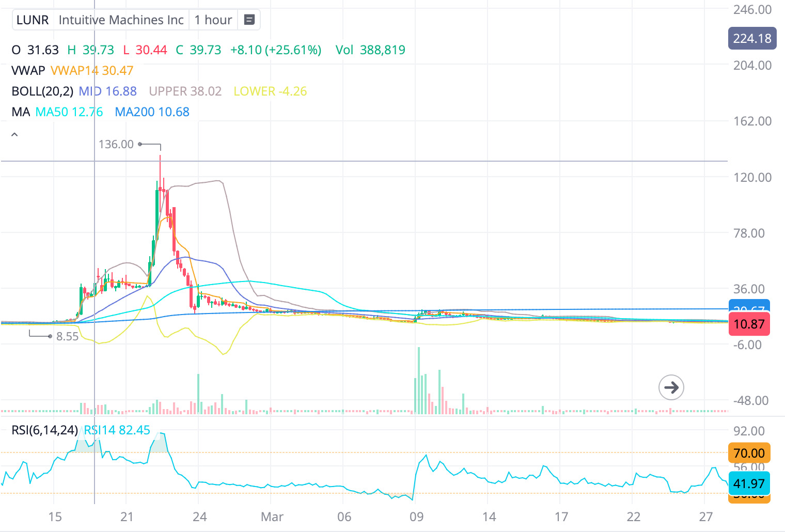Click the 246.00 price axis label
The width and height of the screenshot is (785, 532).
pos(752,9)
